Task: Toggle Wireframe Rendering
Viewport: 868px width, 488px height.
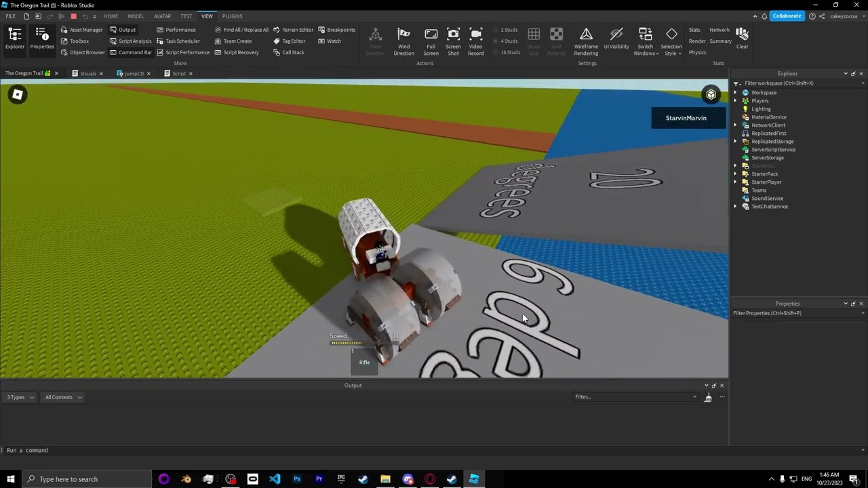Action: pos(586,41)
